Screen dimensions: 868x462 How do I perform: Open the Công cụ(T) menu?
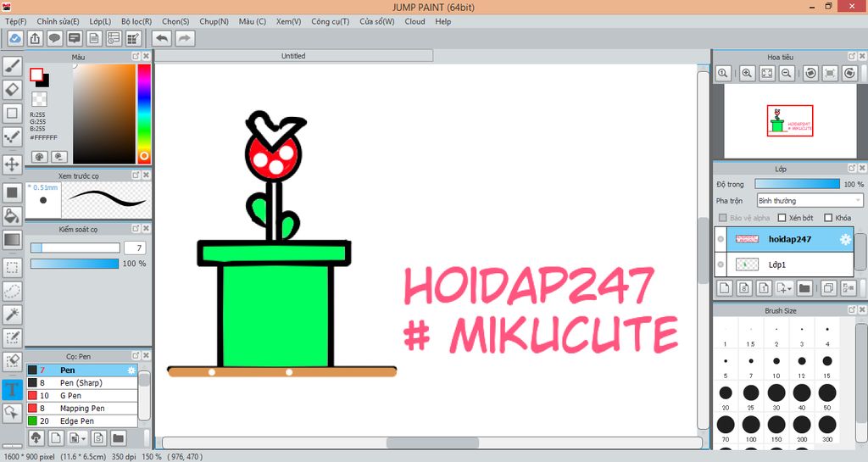pyautogui.click(x=330, y=21)
